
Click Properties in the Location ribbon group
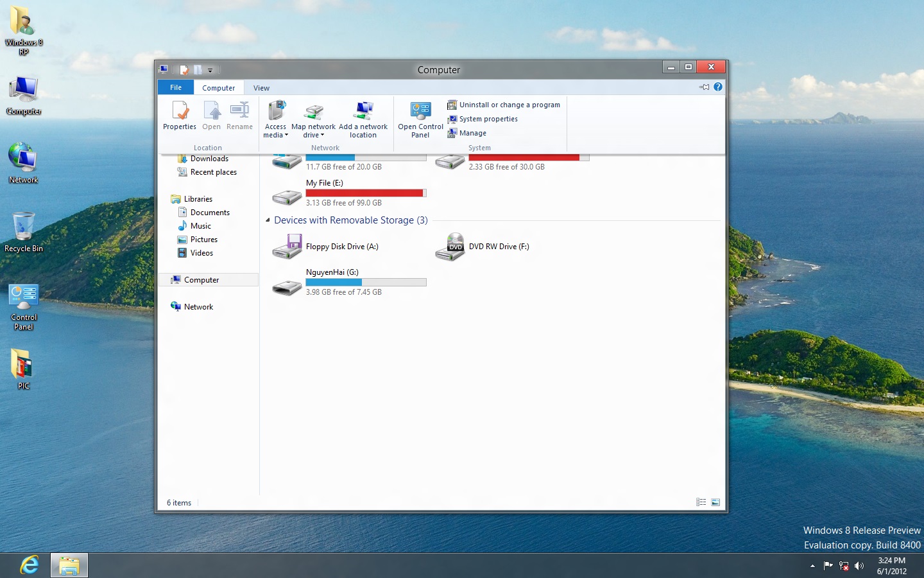(180, 116)
